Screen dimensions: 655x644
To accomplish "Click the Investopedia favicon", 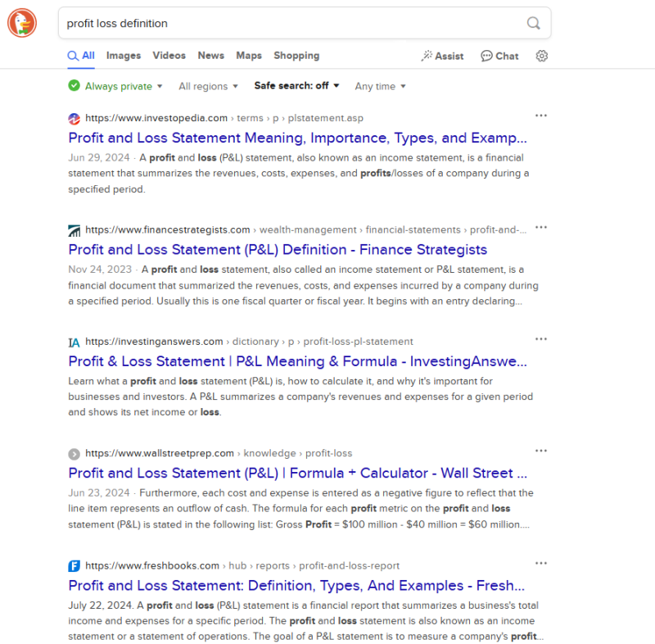I will tap(74, 119).
